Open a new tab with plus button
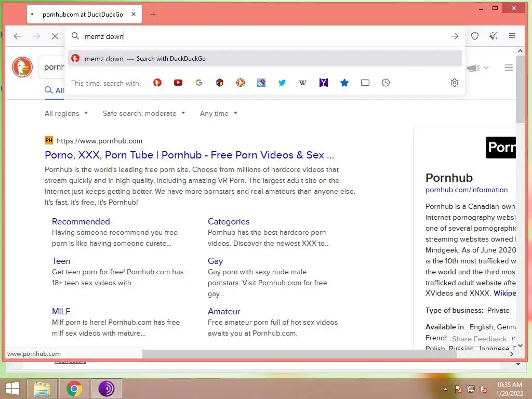 point(153,14)
